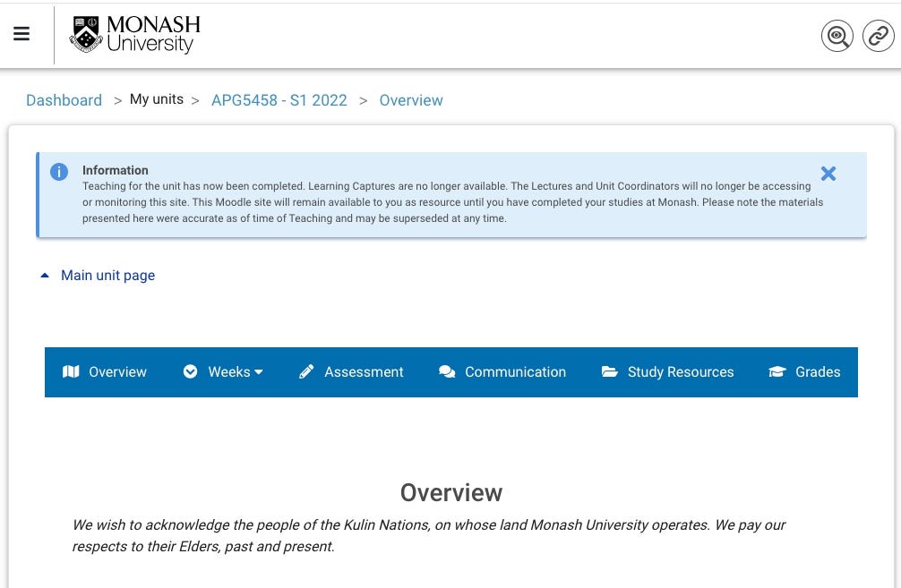Open the magnifier search icon in header
The width and height of the screenshot is (901, 588).
tap(837, 36)
